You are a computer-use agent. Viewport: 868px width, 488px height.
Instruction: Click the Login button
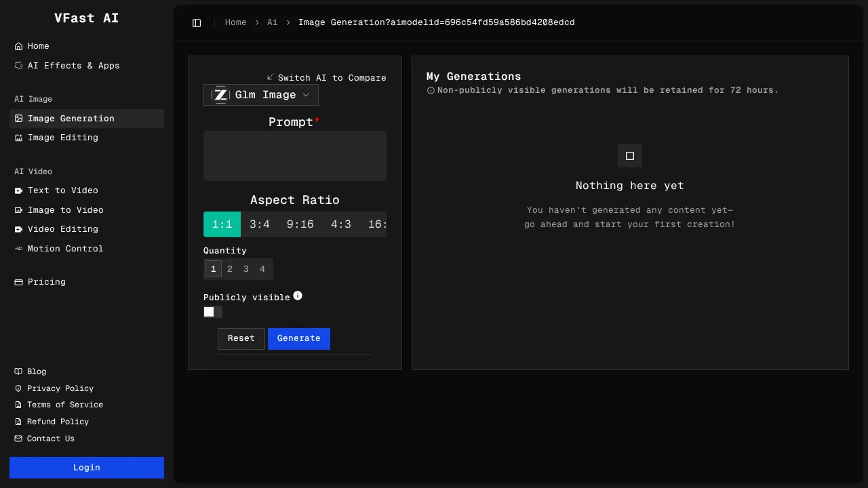point(86,467)
